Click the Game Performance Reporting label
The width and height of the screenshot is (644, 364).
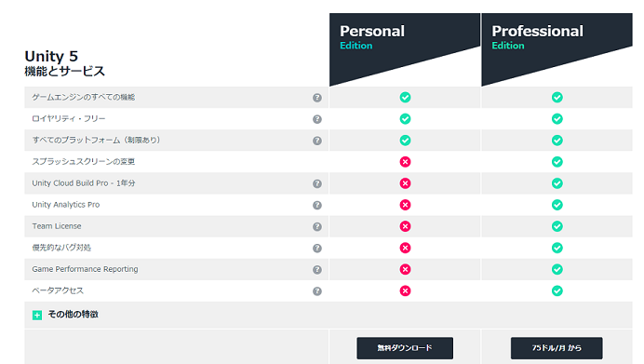click(85, 269)
